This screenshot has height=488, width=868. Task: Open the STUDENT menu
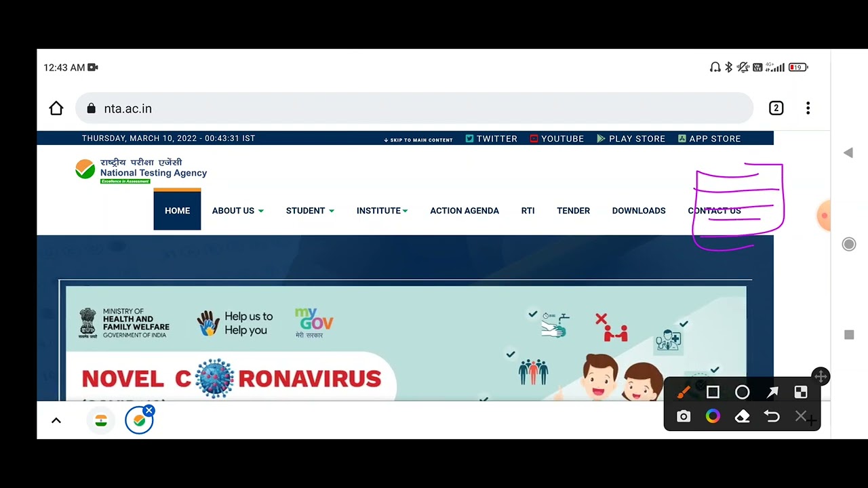point(305,211)
